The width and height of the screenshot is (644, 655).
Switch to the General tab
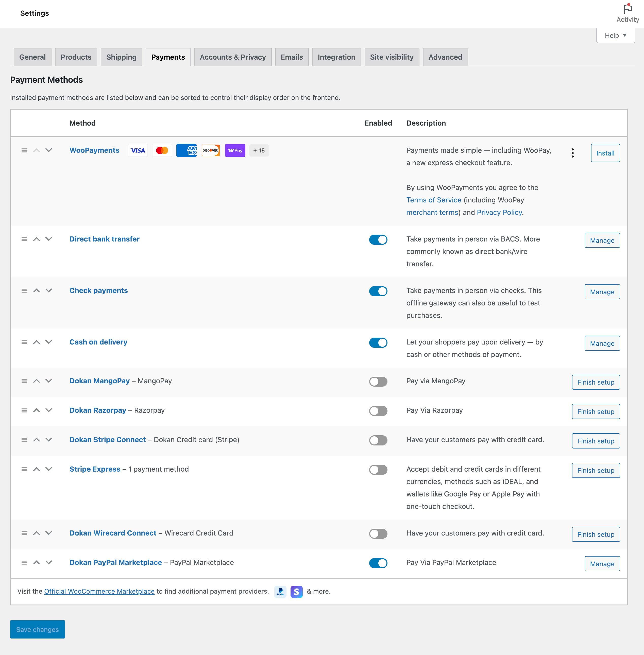(32, 57)
